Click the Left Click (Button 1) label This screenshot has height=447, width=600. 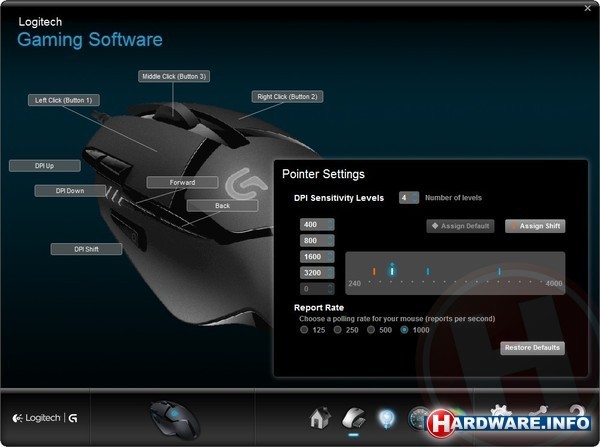(x=64, y=100)
